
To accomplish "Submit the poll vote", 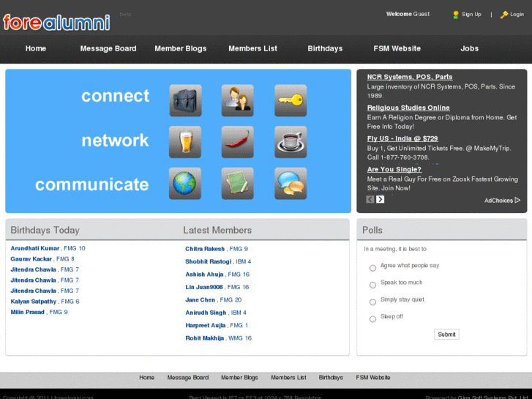I will (446, 335).
